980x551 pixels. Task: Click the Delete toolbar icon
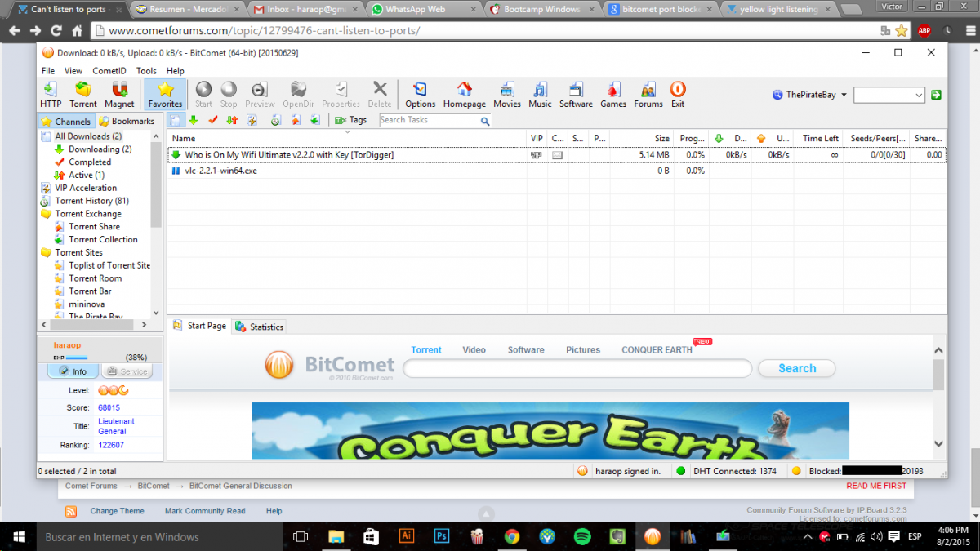pyautogui.click(x=380, y=94)
